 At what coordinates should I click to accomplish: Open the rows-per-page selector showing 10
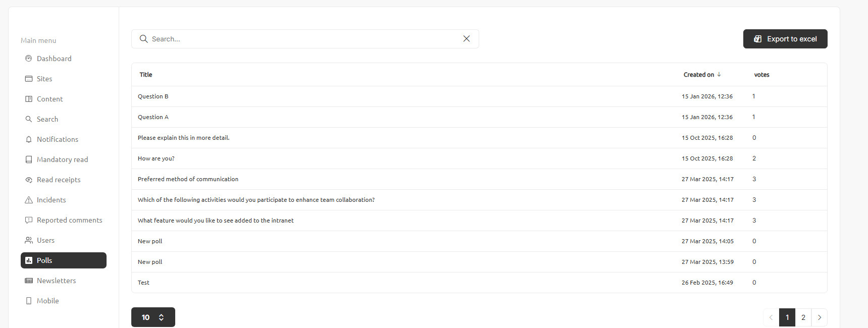click(153, 317)
